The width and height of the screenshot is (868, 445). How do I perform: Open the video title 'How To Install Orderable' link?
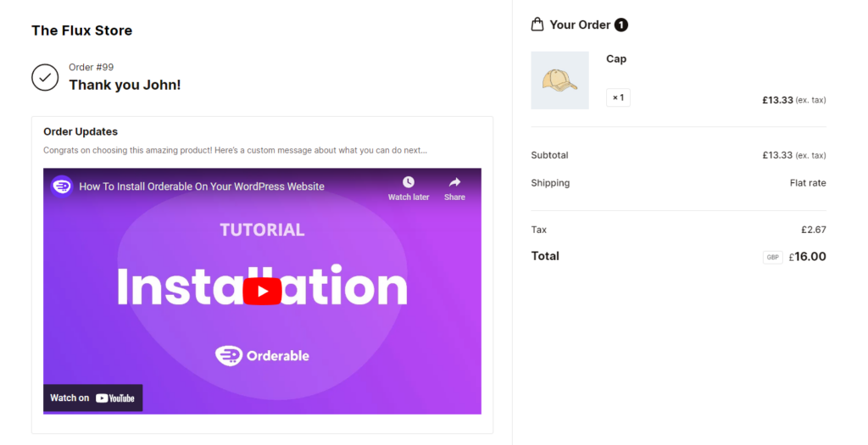point(202,186)
